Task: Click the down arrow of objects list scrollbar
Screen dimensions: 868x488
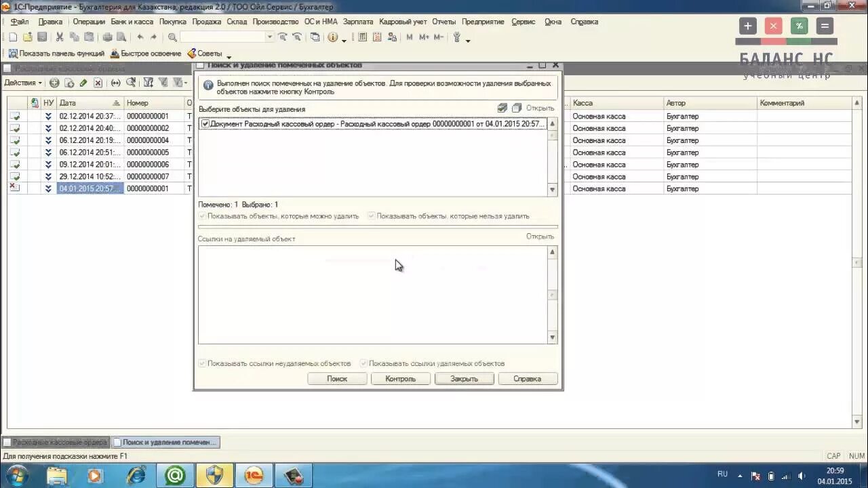Action: point(553,190)
